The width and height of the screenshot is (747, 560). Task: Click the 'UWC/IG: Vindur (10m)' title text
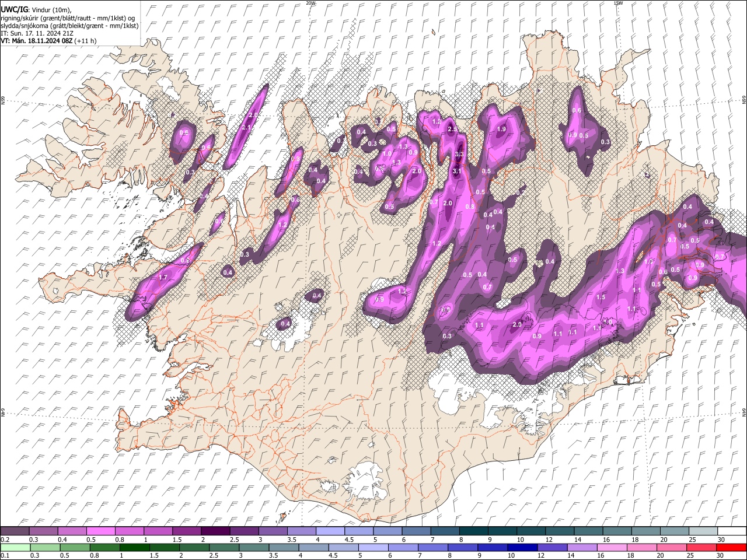(37, 9)
